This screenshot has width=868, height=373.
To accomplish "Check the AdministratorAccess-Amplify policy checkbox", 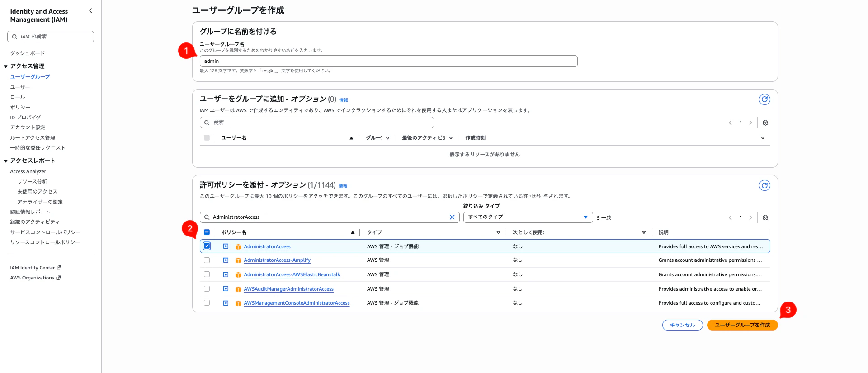I will (207, 260).
